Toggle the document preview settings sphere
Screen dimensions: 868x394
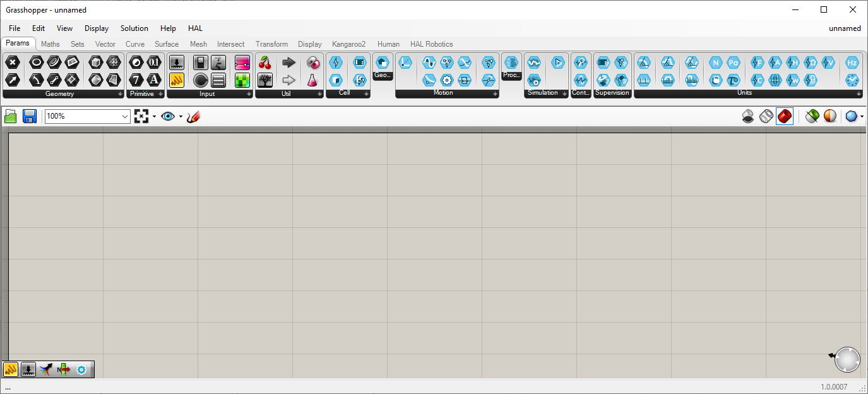pyautogui.click(x=830, y=116)
